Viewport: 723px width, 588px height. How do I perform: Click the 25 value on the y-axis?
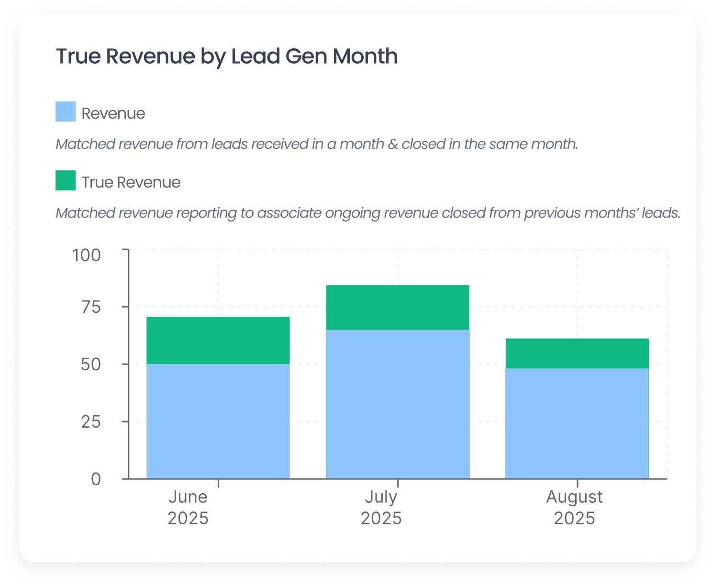(x=91, y=422)
